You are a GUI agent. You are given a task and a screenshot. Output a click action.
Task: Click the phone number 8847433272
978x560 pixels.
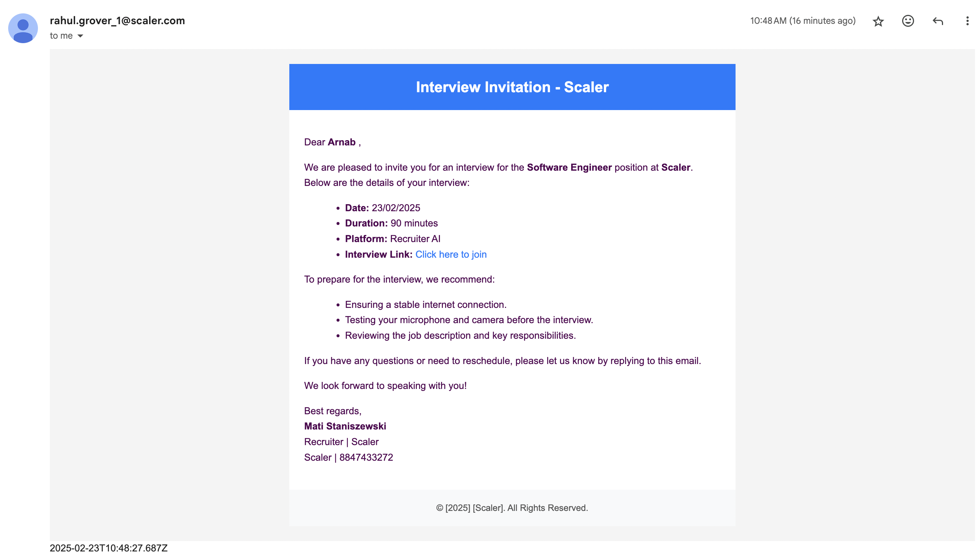[366, 457]
